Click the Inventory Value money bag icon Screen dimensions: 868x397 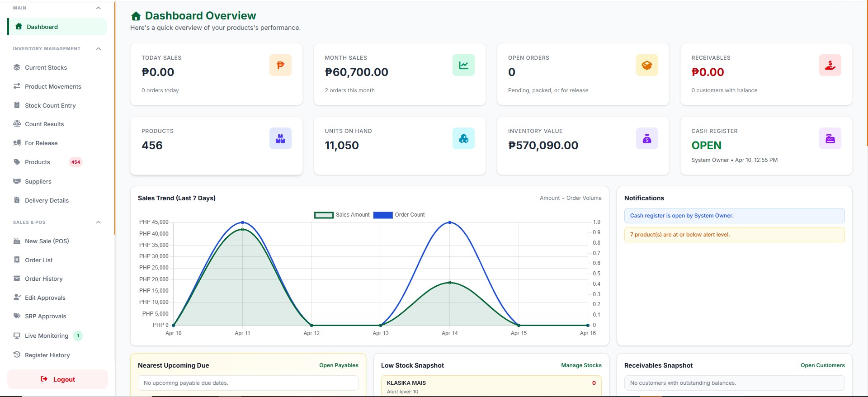tap(647, 138)
